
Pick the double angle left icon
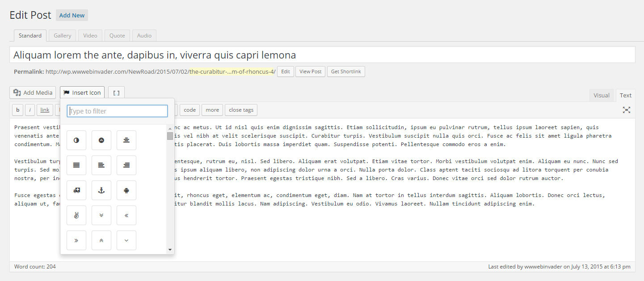coord(126,215)
